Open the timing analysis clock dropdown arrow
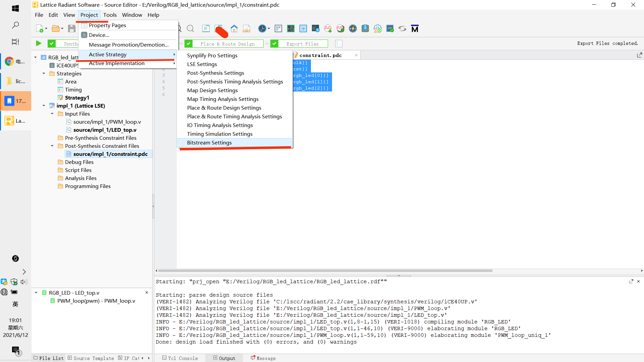This screenshot has height=362, width=644. click(269, 29)
